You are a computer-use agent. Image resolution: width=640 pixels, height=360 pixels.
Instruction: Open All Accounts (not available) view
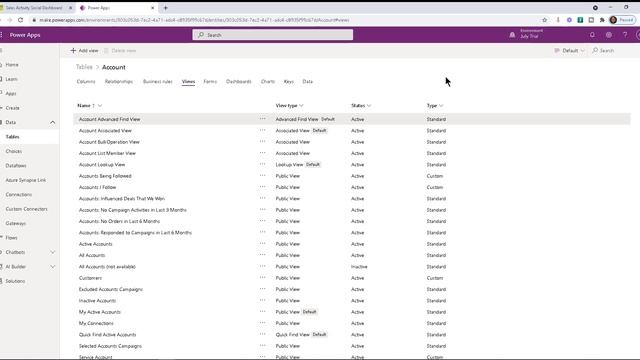coord(107,267)
